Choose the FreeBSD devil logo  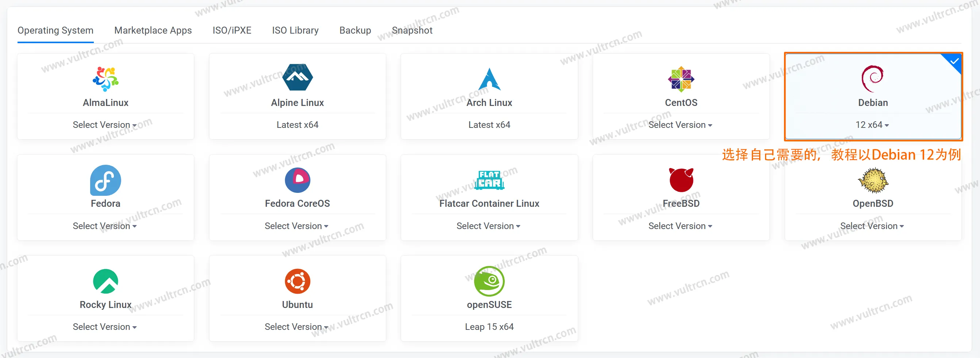(681, 180)
